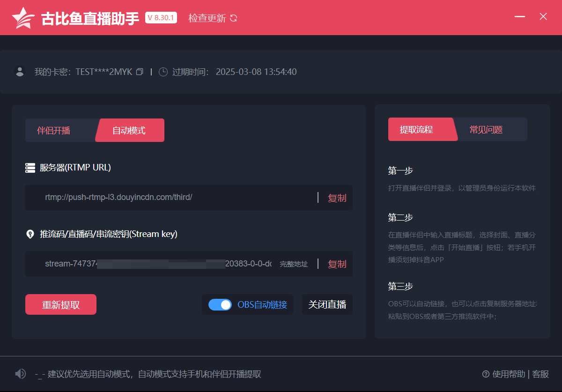Toggle the OBS自动链接 switch
Screen dimensions: 562x392
220,305
